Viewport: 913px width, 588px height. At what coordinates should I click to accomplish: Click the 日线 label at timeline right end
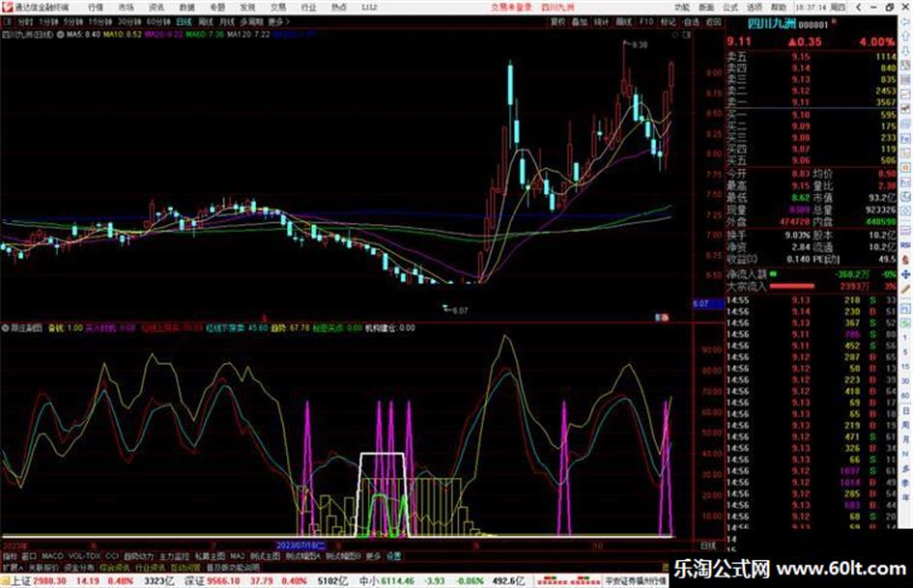[708, 546]
